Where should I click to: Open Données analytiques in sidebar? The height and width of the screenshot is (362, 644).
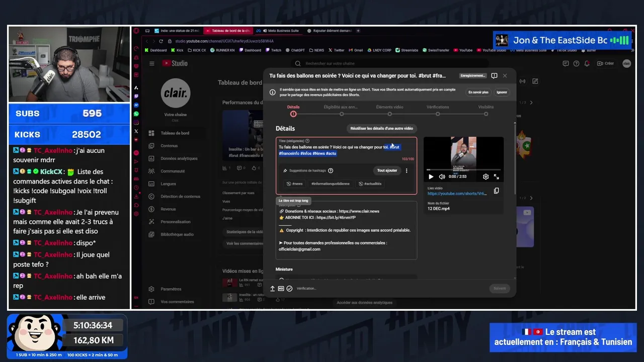pos(179,158)
